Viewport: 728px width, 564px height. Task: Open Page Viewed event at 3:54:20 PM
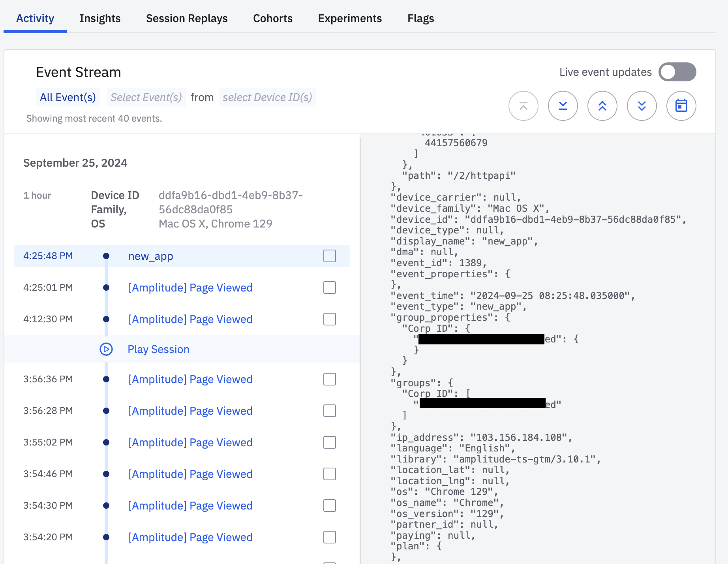tap(190, 537)
